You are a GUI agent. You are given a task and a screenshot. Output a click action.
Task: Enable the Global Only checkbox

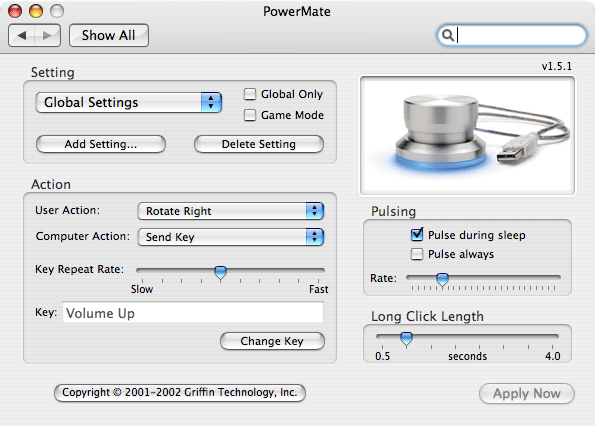point(250,94)
